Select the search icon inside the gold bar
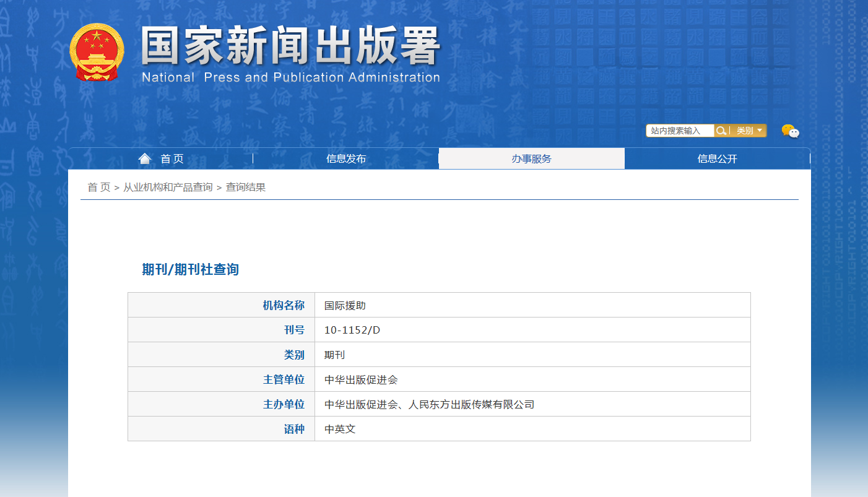Viewport: 868px width, 497px height. (x=721, y=131)
